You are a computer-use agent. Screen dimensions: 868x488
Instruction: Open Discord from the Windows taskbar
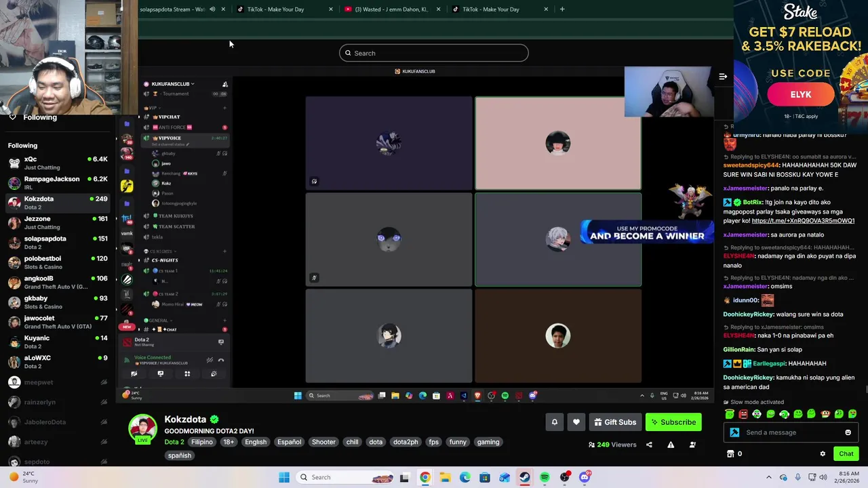click(x=585, y=477)
